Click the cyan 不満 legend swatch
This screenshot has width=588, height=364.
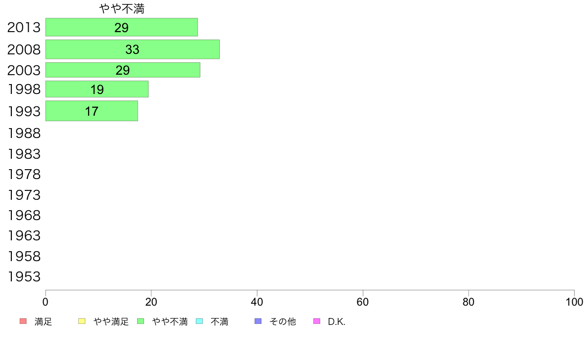(199, 321)
